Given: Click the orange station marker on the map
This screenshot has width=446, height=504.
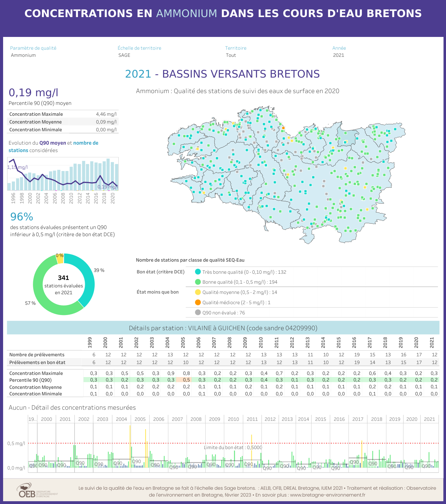Looking at the screenshot, I should pos(283,128).
